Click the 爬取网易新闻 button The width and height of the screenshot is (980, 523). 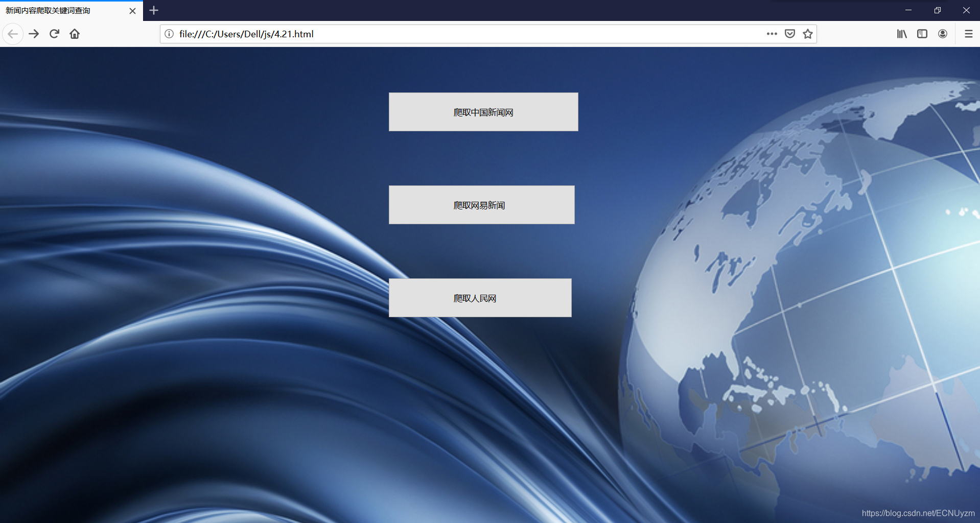click(481, 205)
